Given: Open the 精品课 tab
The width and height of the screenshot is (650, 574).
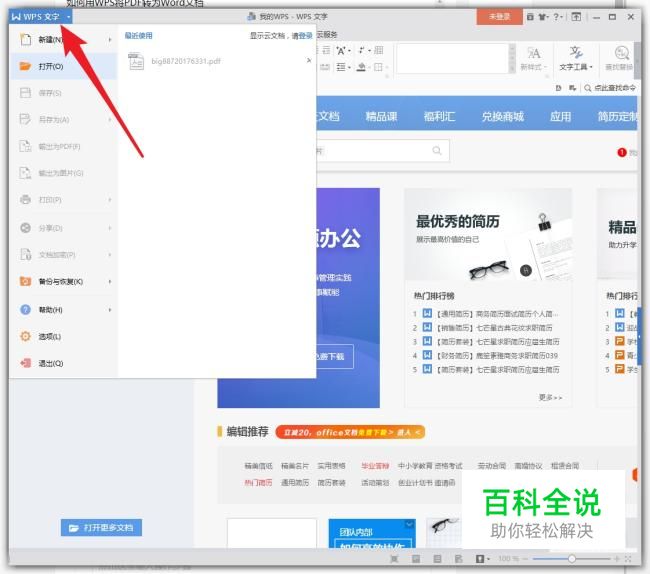Looking at the screenshot, I should [x=381, y=116].
